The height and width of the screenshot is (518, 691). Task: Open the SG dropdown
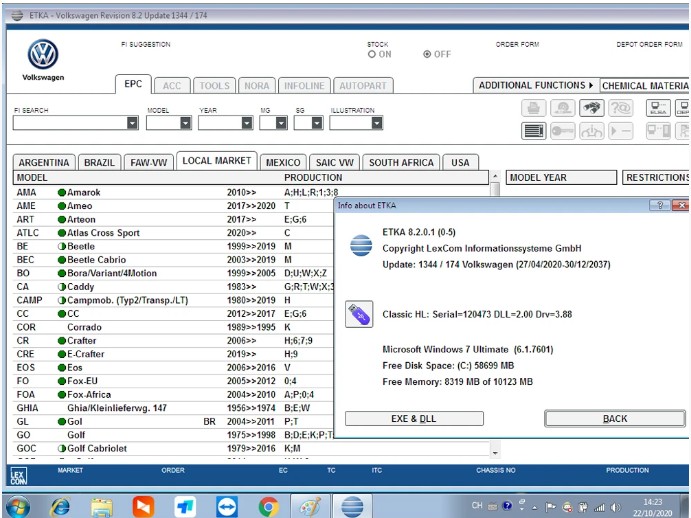(x=317, y=123)
